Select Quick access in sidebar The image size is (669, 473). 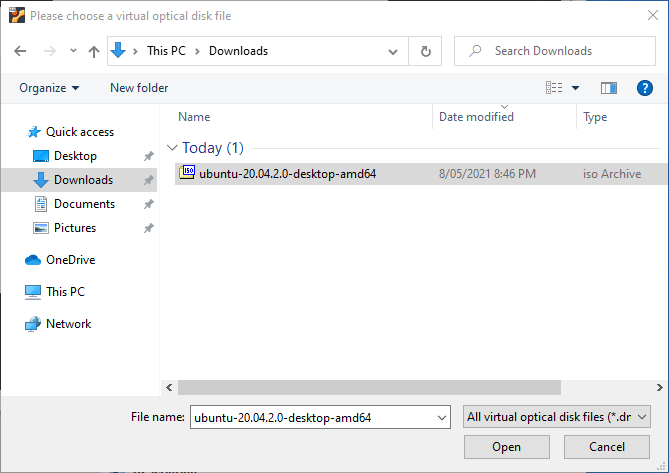coord(80,132)
